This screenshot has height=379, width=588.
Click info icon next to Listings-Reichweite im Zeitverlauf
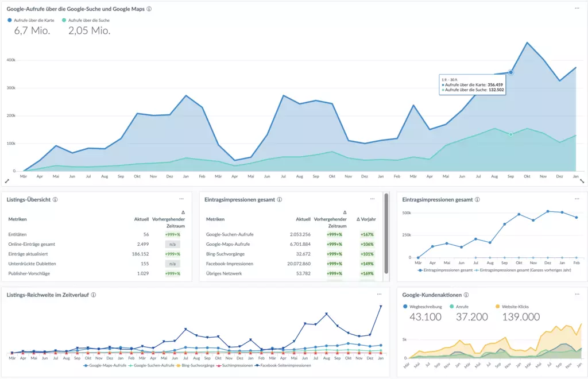[94, 295]
